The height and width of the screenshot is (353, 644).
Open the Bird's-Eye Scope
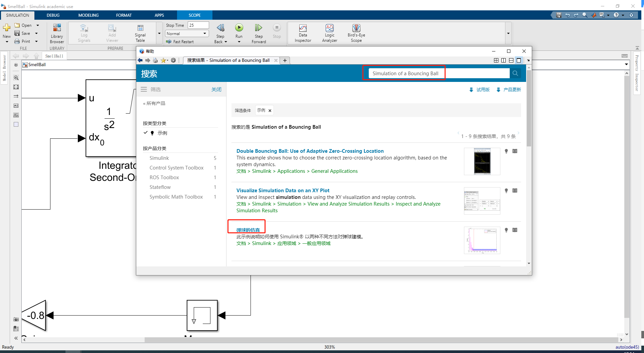tap(356, 33)
